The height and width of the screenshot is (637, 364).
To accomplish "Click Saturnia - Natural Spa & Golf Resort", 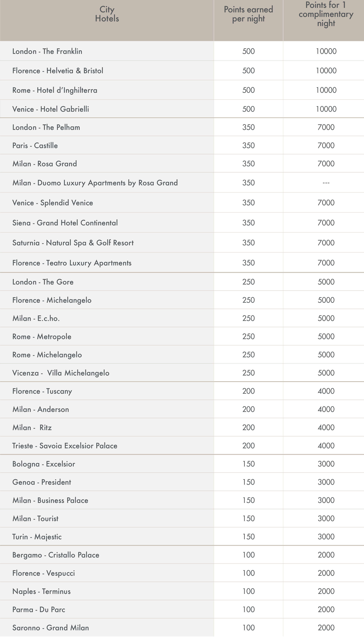I will coord(73,243).
